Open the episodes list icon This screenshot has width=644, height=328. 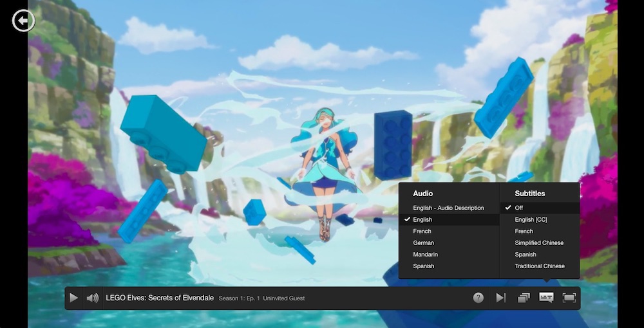point(524,298)
